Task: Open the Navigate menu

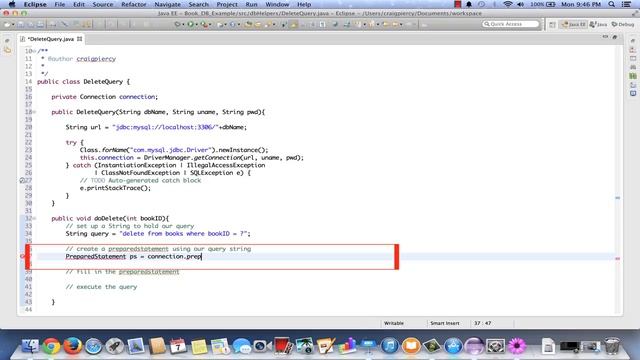Action: [167, 4]
